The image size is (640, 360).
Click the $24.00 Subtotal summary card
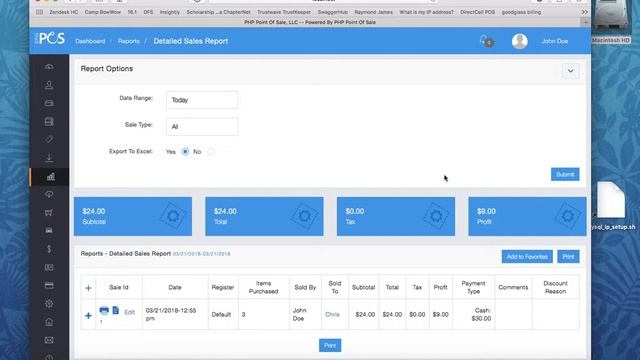point(133,216)
